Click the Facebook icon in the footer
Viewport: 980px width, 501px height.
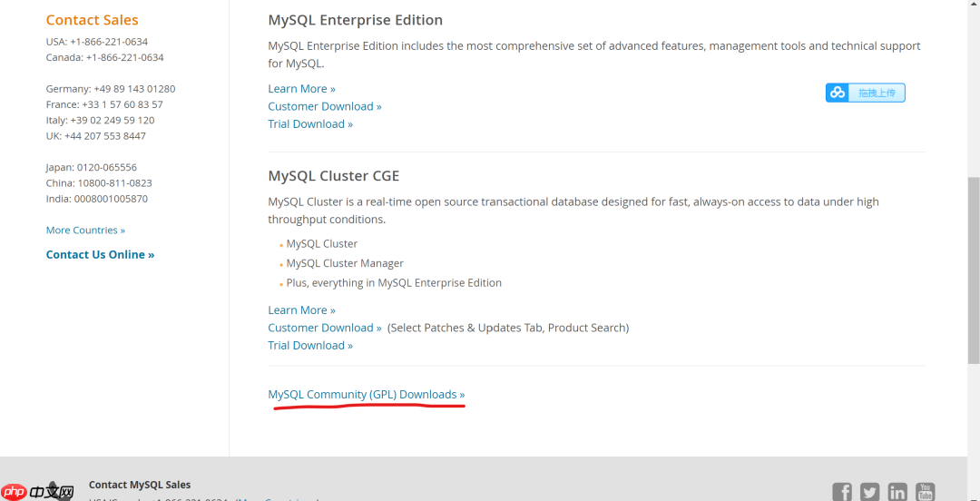842,491
